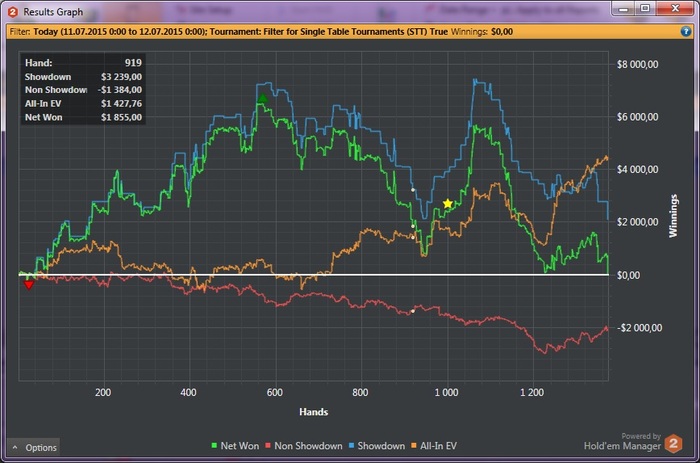Click the Showdown $3 239,00 tooltip row

click(x=83, y=77)
